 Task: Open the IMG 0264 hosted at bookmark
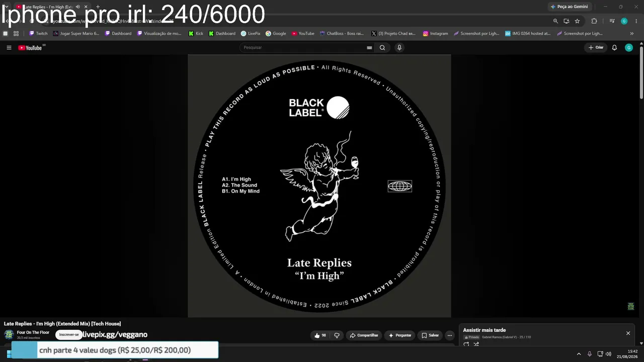(528, 34)
